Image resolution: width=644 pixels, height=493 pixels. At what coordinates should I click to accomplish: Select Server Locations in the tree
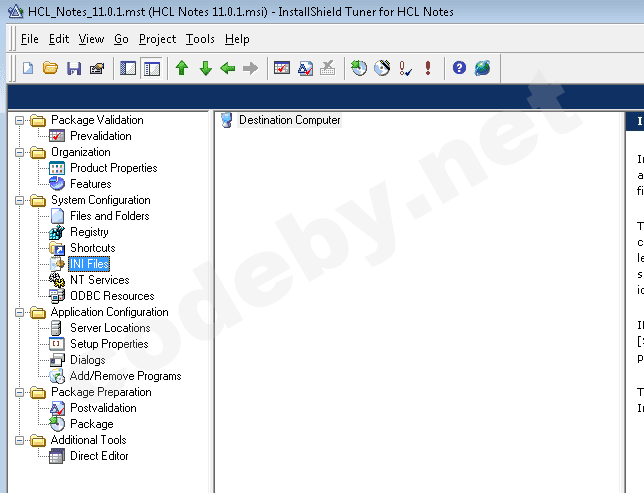110,328
